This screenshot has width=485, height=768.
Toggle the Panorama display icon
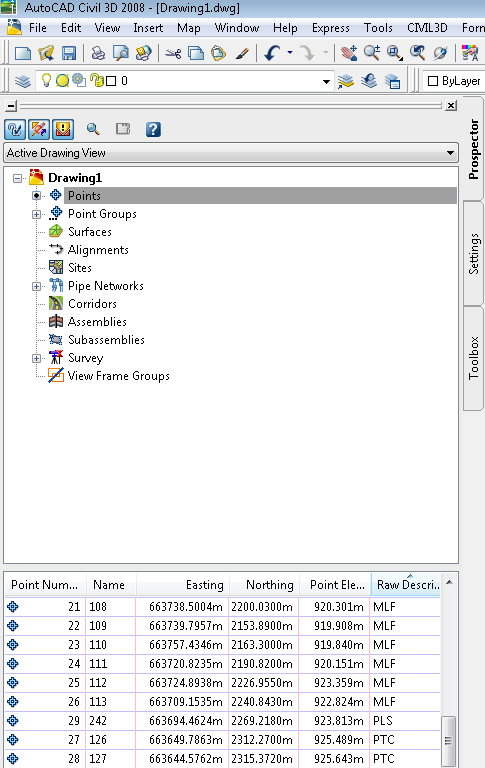click(x=39, y=129)
